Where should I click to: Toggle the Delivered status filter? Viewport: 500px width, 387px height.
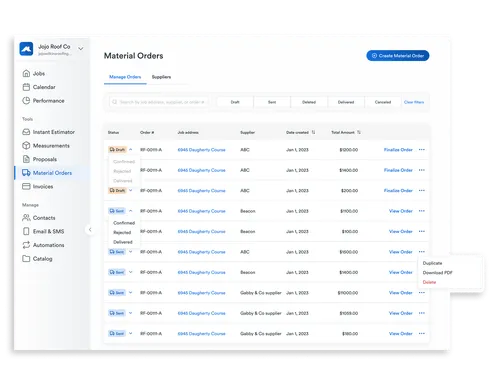point(346,102)
